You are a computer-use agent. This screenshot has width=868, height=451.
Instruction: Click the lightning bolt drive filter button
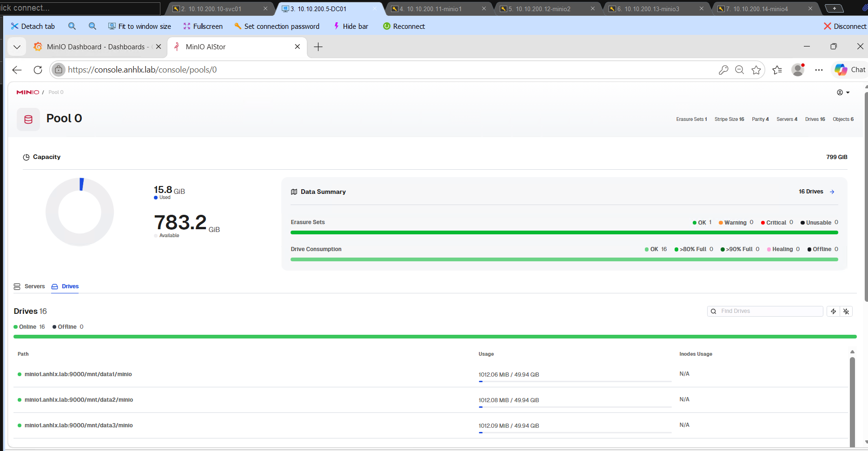pos(833,312)
